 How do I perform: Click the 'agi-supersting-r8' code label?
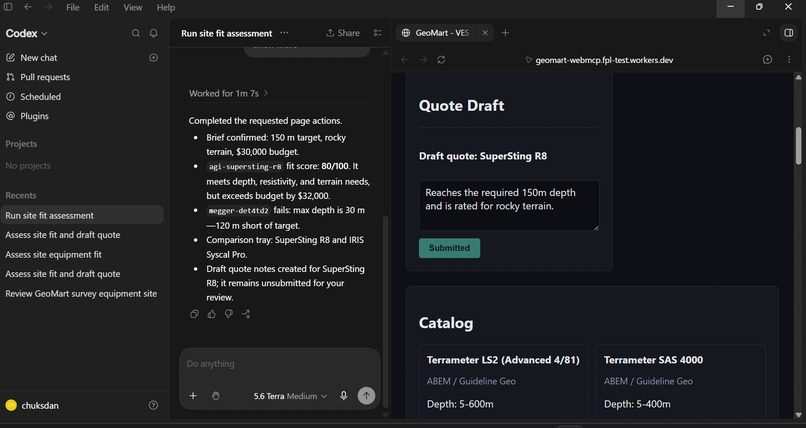click(x=245, y=167)
